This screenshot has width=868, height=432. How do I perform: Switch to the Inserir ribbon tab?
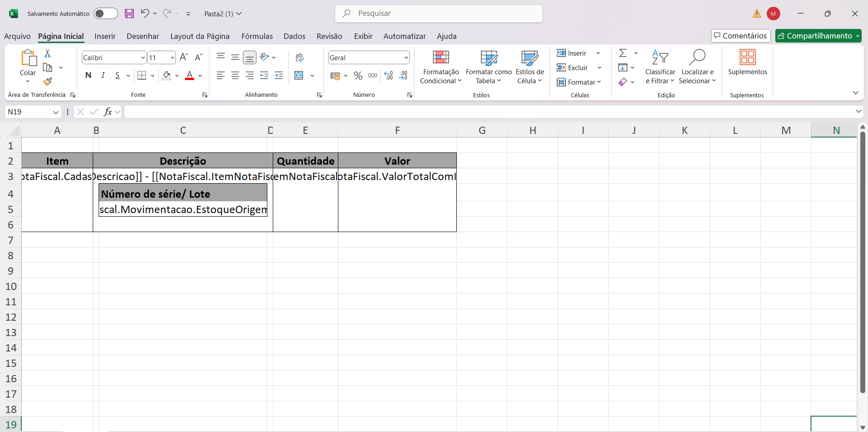coord(105,36)
